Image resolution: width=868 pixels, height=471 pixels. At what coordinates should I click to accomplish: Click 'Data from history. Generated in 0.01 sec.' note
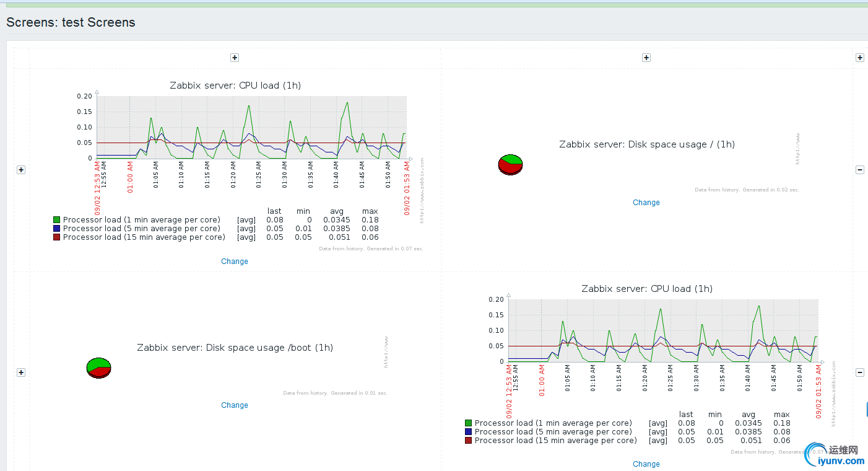click(x=336, y=393)
